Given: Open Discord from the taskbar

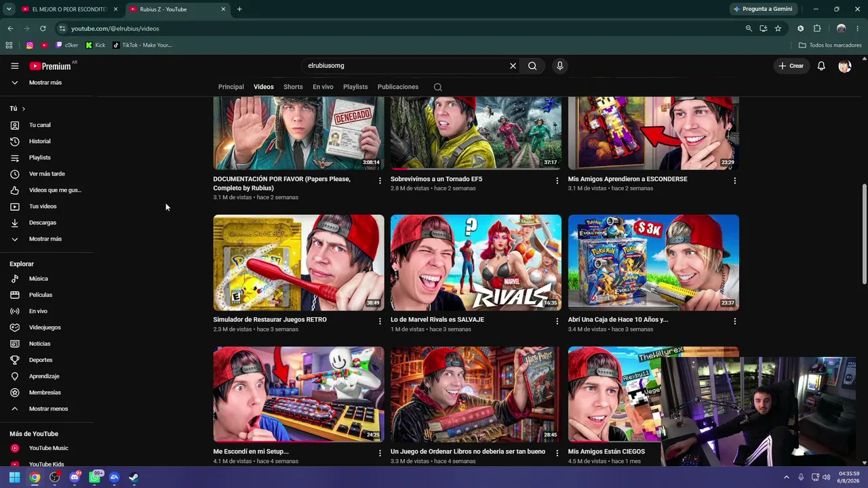Looking at the screenshot, I should (75, 477).
